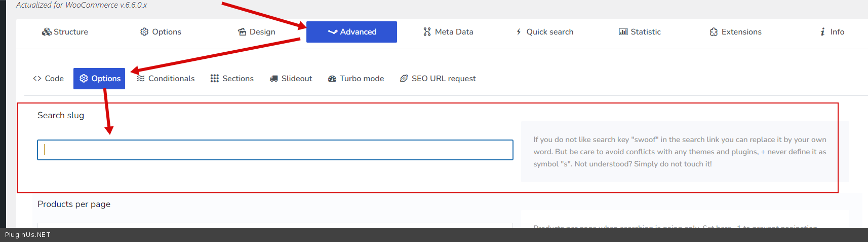Click the gear icon on the top Options tab
868x242 pixels.
144,32
